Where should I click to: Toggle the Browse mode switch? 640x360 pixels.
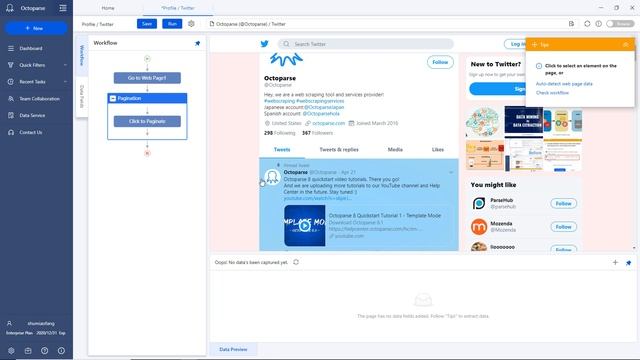pyautogui.click(x=620, y=24)
